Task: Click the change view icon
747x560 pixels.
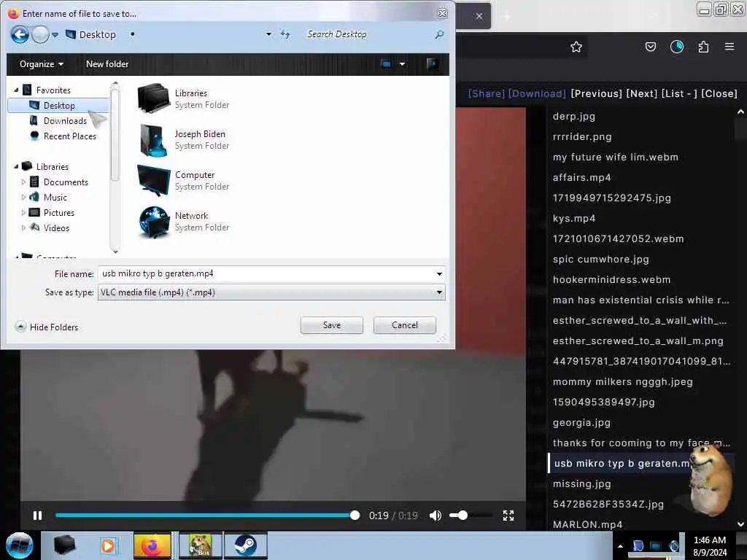Action: [x=387, y=64]
